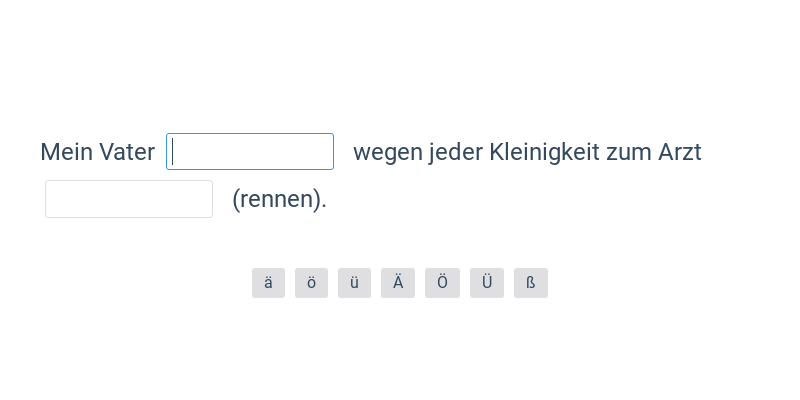Insert lowercase ä character
800x400 pixels.
(268, 283)
